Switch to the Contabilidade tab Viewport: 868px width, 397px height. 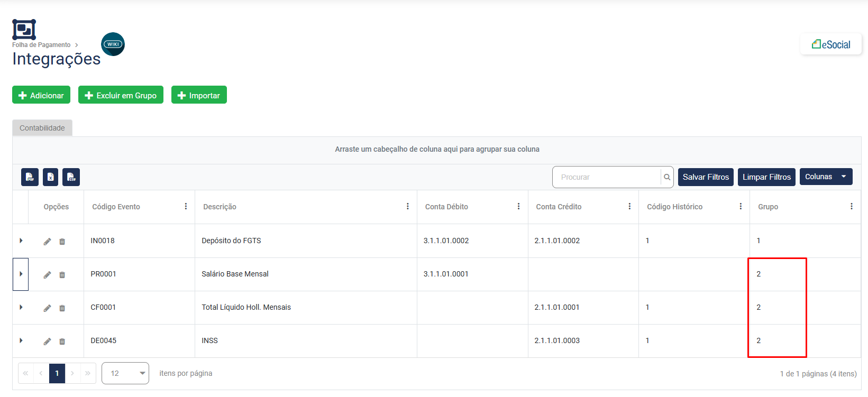(x=42, y=128)
